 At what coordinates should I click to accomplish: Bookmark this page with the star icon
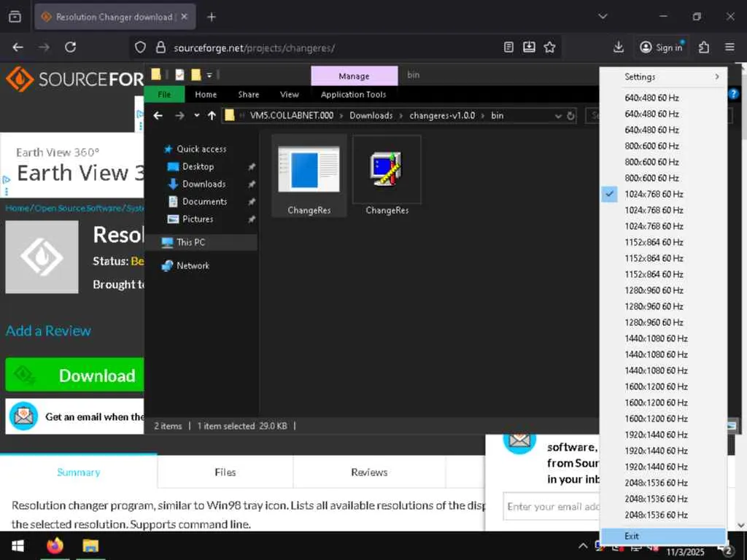tap(550, 47)
